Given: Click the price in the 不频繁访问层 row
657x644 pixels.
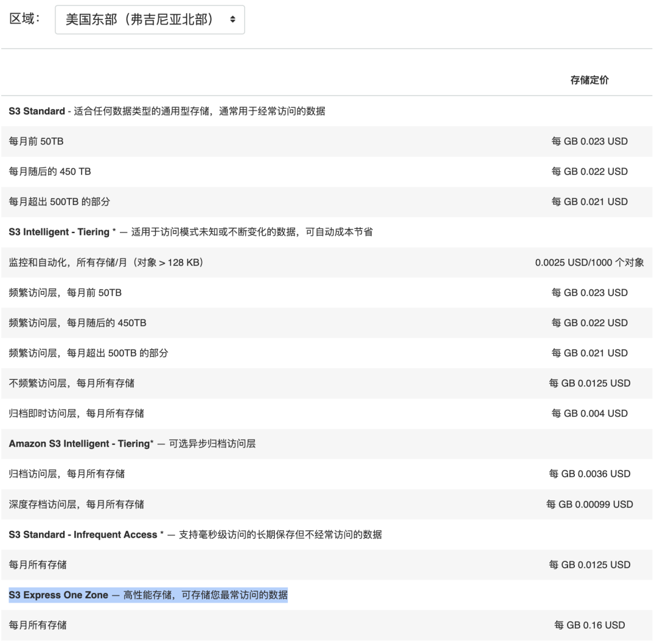Looking at the screenshot, I should [589, 383].
